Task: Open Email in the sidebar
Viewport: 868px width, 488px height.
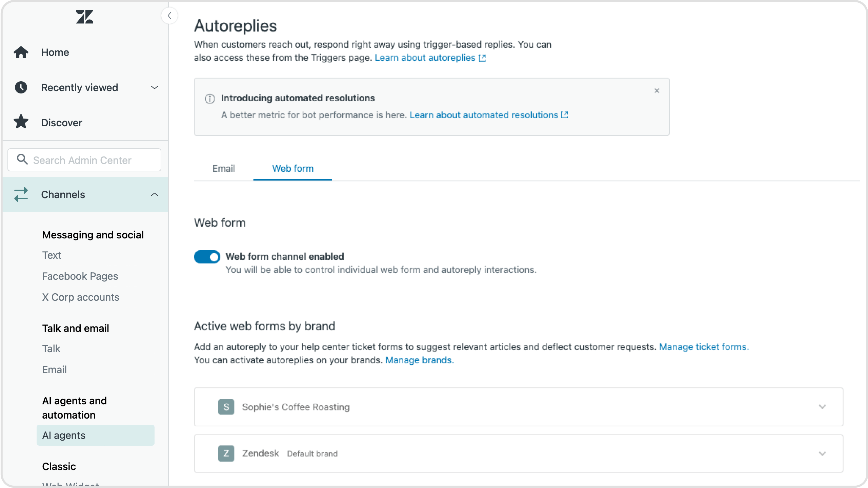Action: [x=54, y=370]
